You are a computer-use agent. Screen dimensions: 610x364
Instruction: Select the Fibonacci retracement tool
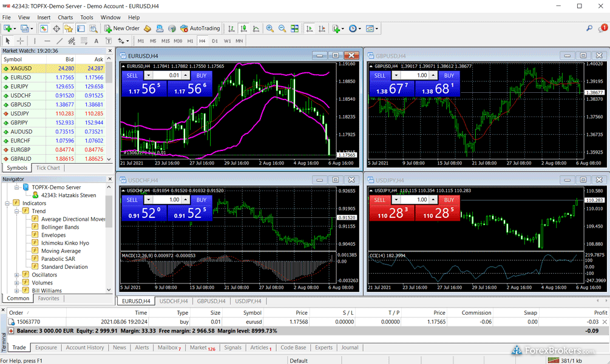(84, 41)
